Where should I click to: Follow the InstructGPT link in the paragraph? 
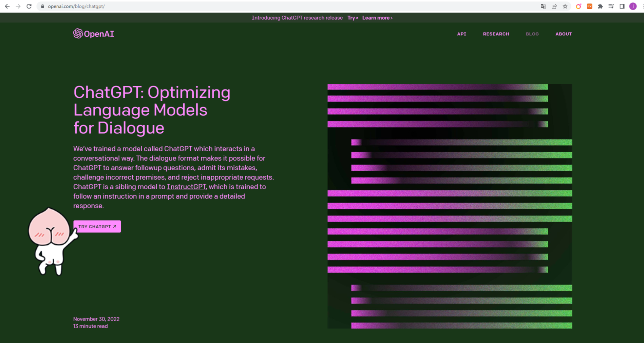click(x=186, y=187)
